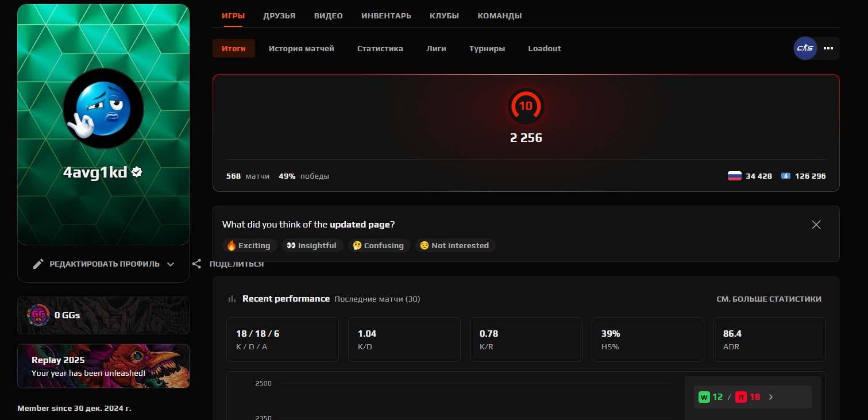Toggle the Not interested feedback chip
The image size is (868, 420).
(x=455, y=245)
